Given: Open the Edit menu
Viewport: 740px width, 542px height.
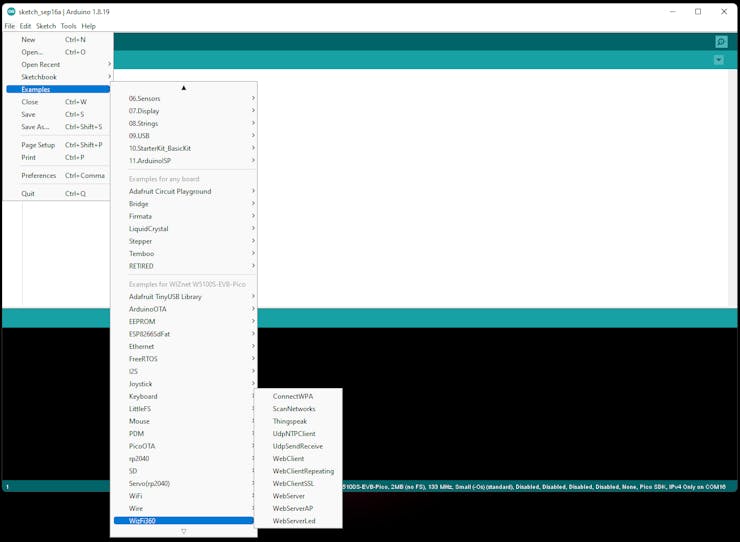Looking at the screenshot, I should click(x=25, y=26).
